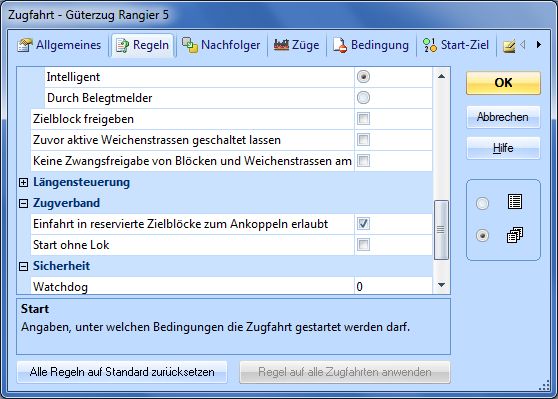Click the Allgemeines tab icon
558x399 pixels.
[x=25, y=45]
